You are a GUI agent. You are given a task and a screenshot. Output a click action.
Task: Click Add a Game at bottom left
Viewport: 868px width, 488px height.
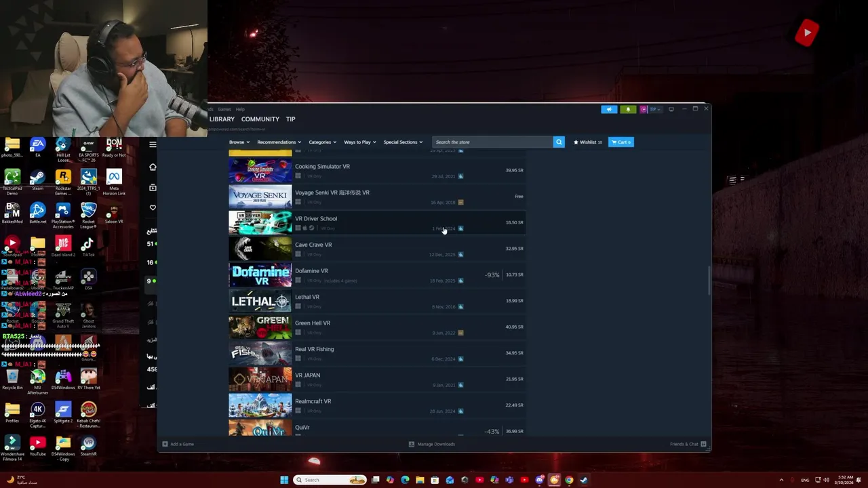point(178,444)
